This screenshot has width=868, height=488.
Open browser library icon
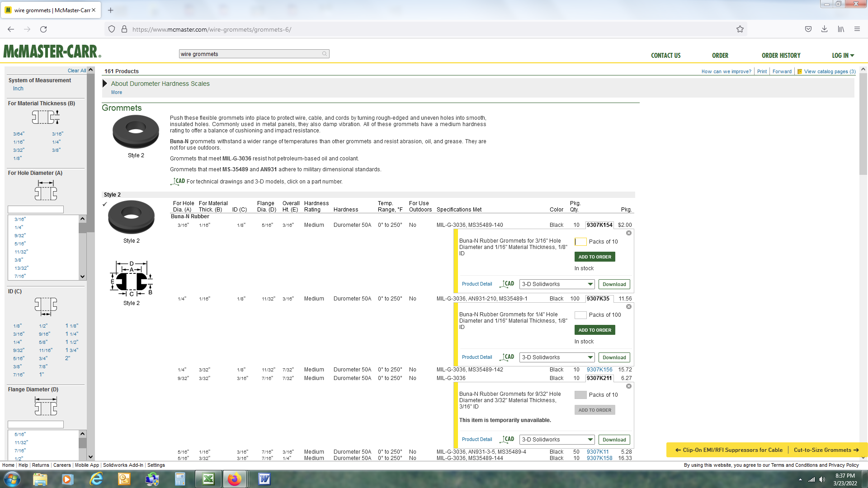tap(840, 29)
